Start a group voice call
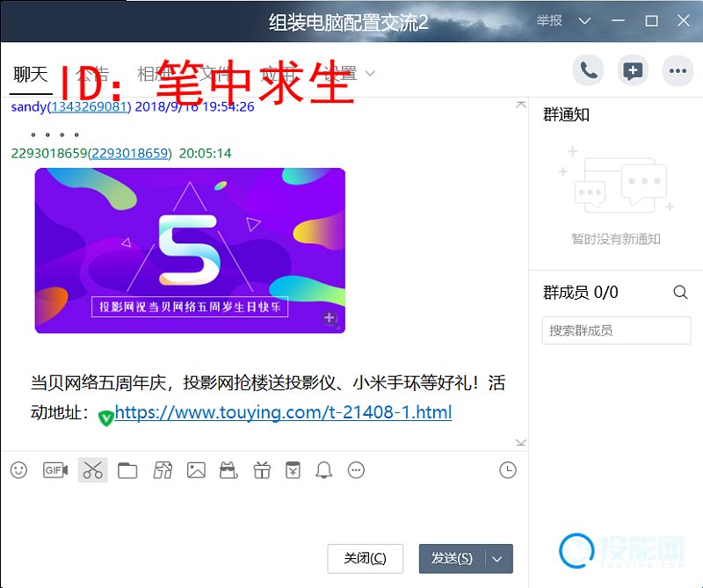703x588 pixels. [x=588, y=70]
